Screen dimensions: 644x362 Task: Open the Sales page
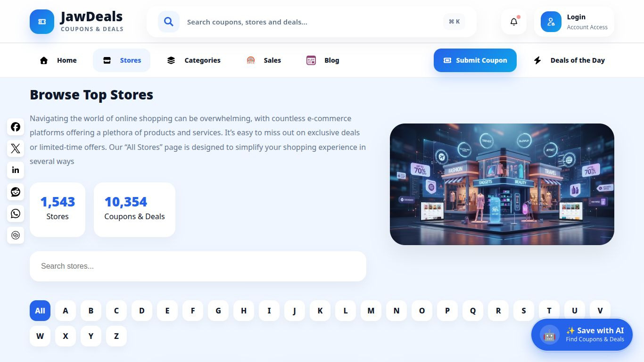pos(264,60)
